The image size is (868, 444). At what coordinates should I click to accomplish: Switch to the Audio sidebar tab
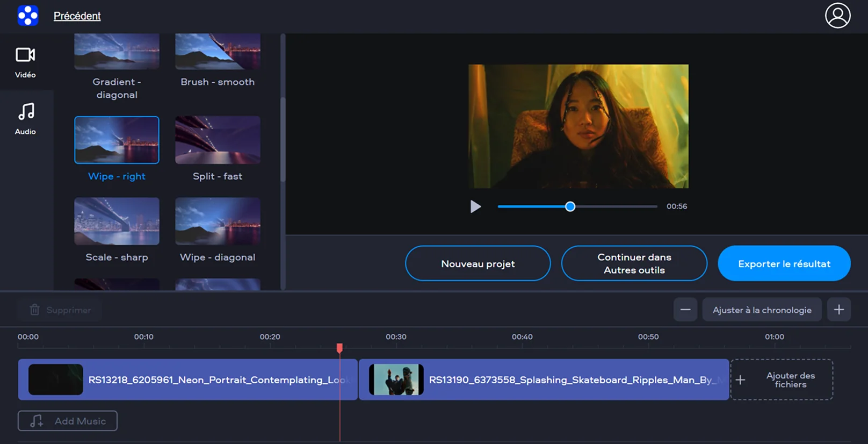25,119
